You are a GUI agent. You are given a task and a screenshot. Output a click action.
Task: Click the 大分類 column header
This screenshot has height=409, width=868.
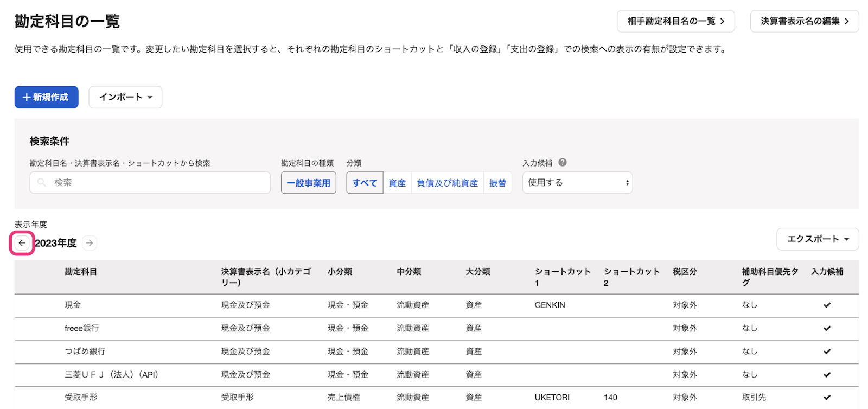click(x=478, y=272)
